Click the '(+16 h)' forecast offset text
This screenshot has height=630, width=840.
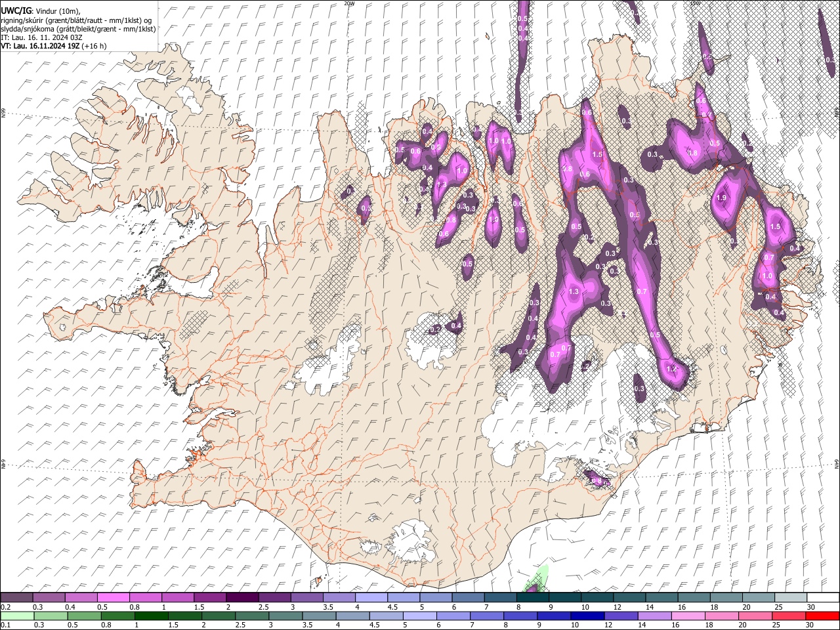(94, 47)
